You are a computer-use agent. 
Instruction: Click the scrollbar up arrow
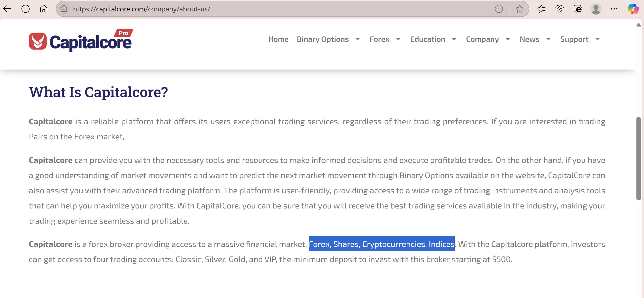(x=639, y=25)
